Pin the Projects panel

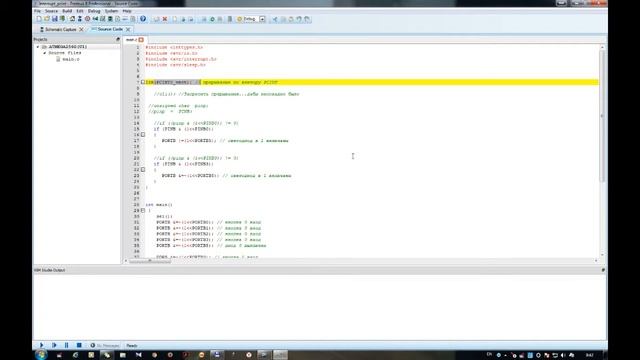click(118, 39)
